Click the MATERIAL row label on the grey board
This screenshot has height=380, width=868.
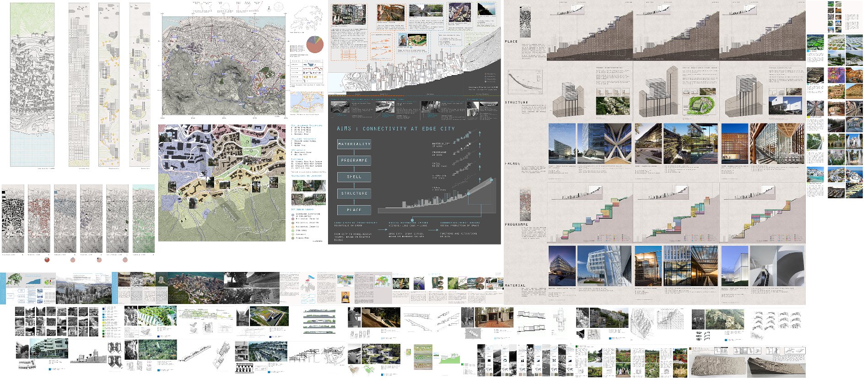515,285
